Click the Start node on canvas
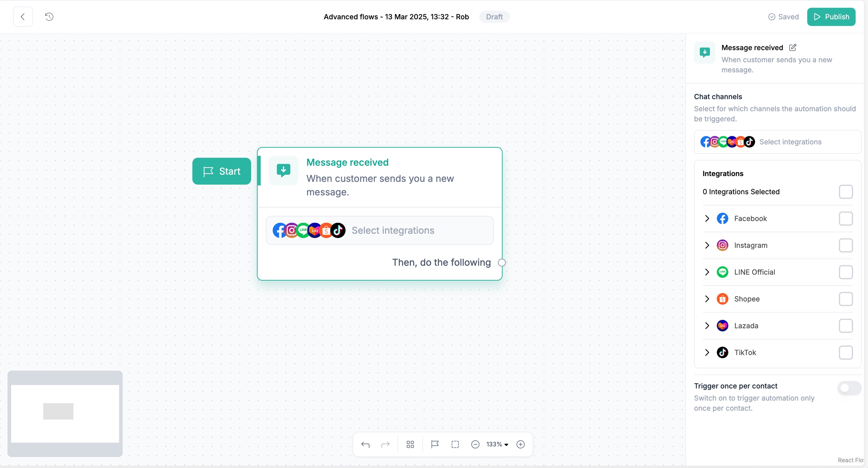Image resolution: width=868 pixels, height=468 pixels. click(222, 171)
